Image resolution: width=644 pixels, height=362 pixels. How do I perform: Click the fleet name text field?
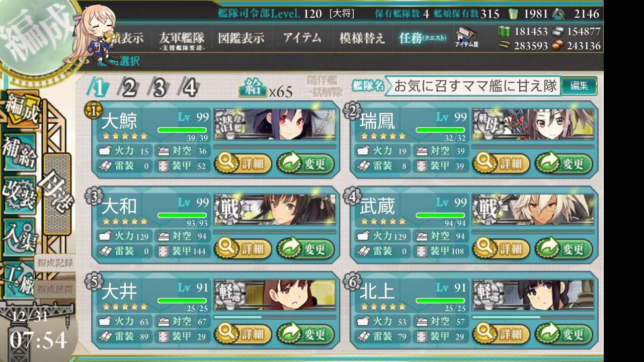point(475,86)
